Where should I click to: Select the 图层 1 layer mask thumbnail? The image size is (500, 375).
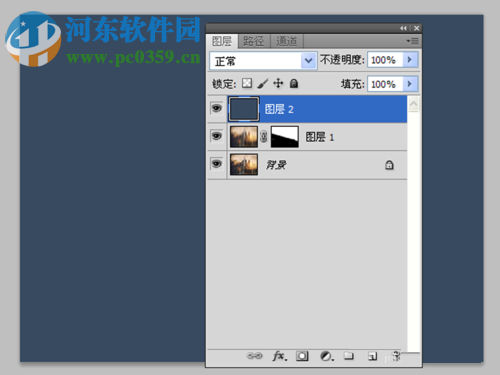click(285, 137)
